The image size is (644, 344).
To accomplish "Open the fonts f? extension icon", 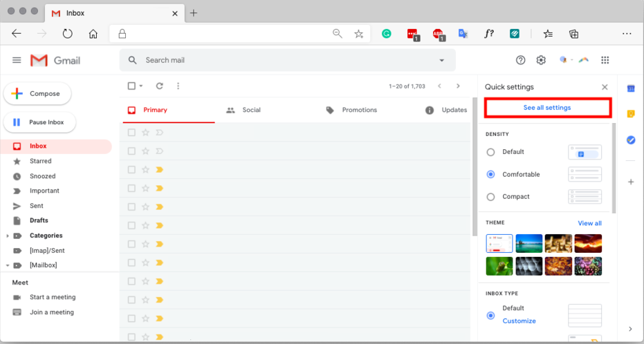I will point(489,34).
